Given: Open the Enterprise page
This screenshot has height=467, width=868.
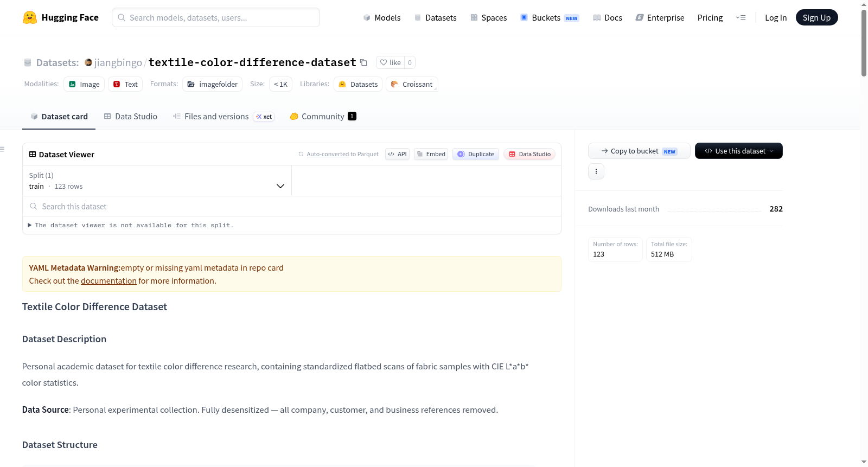Looking at the screenshot, I should point(660,18).
